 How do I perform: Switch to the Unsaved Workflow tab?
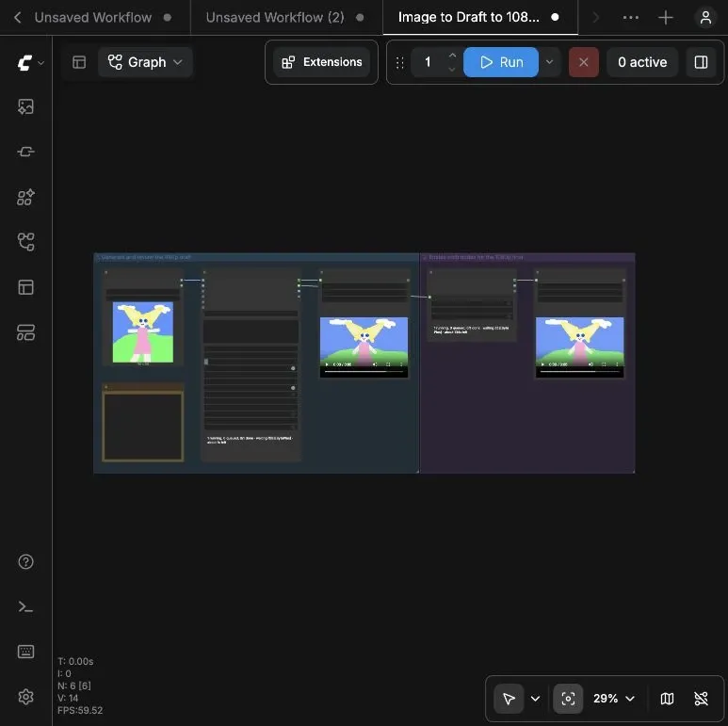point(93,18)
